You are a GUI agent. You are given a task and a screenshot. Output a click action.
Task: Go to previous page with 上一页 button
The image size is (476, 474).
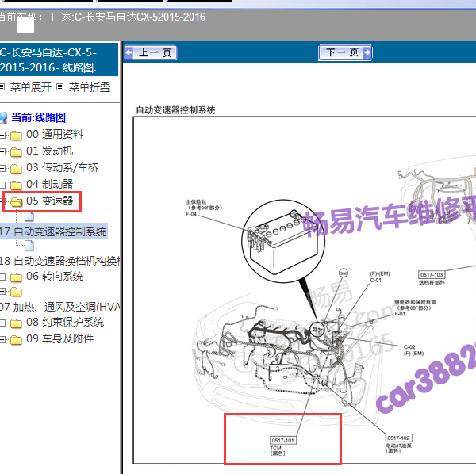[x=151, y=53]
